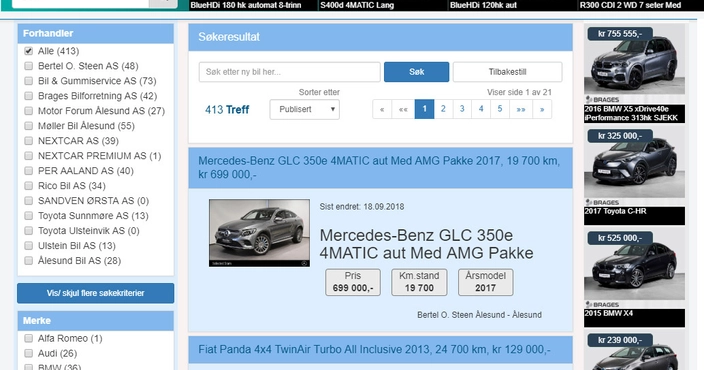Check Ulstein Bil AS filter

click(x=29, y=246)
